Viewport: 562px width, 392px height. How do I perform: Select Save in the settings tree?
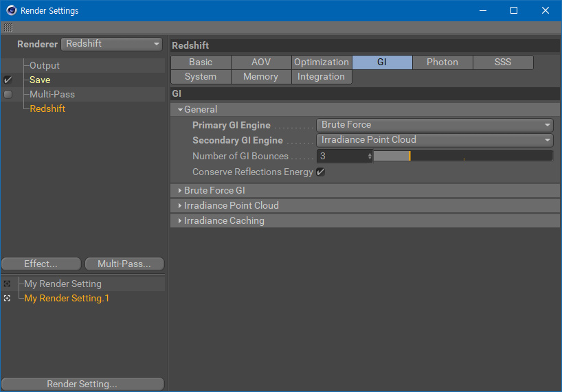pos(40,80)
